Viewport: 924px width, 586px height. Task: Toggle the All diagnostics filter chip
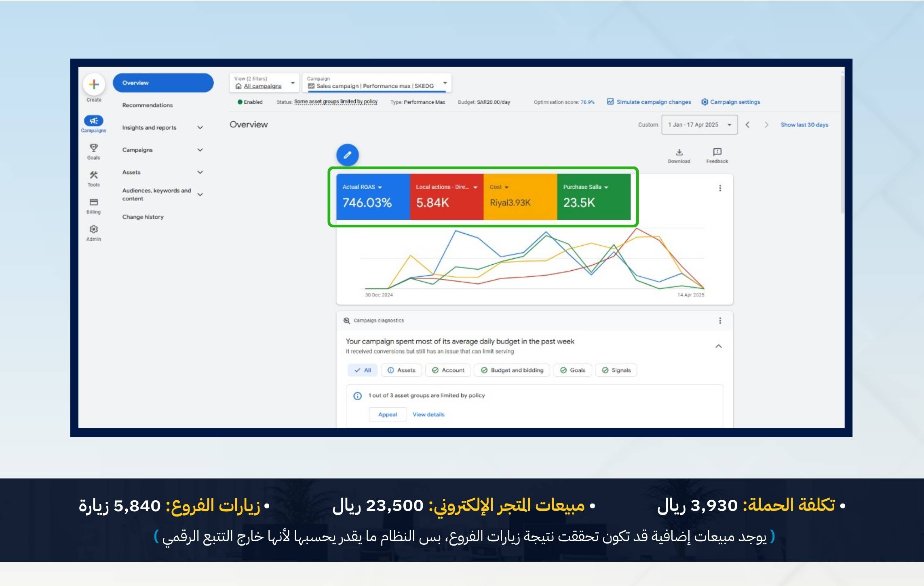pyautogui.click(x=363, y=370)
